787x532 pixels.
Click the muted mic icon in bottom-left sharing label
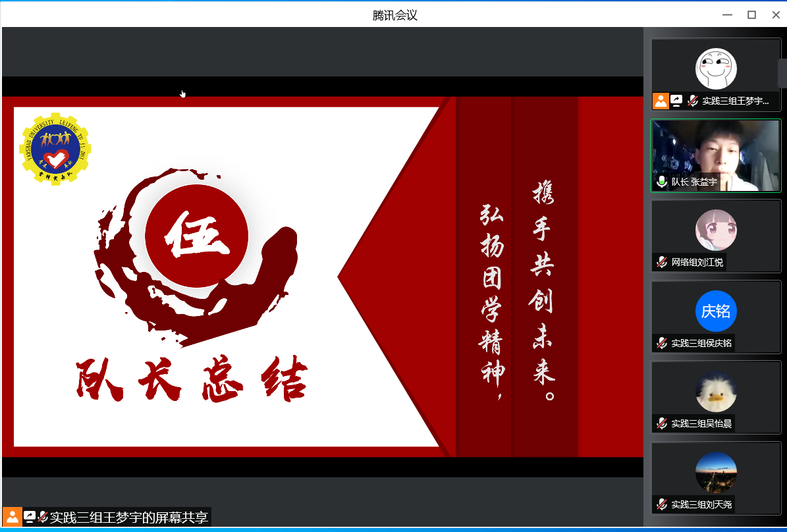[x=43, y=517]
